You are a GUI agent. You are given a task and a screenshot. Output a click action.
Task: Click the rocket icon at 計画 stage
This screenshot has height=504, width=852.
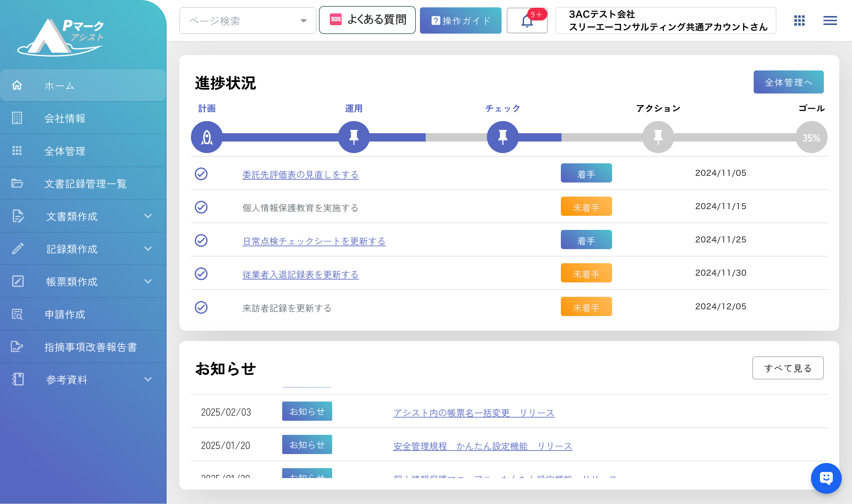pyautogui.click(x=207, y=137)
